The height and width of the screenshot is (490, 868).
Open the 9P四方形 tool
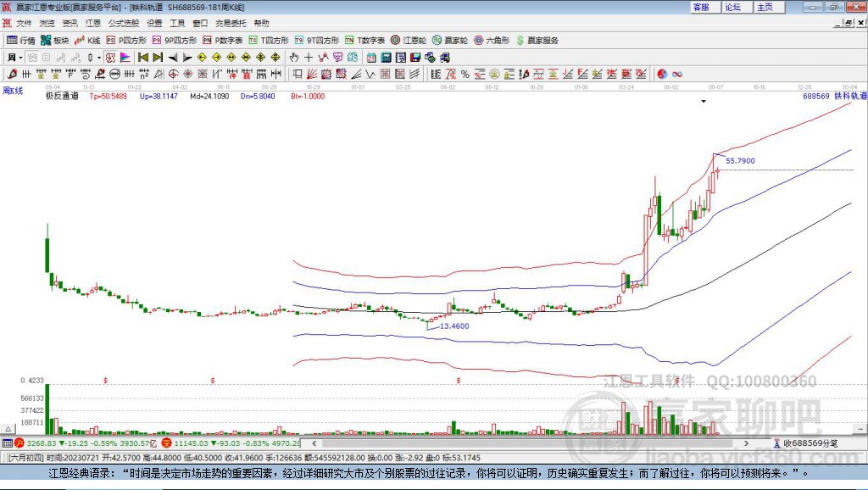[x=175, y=41]
